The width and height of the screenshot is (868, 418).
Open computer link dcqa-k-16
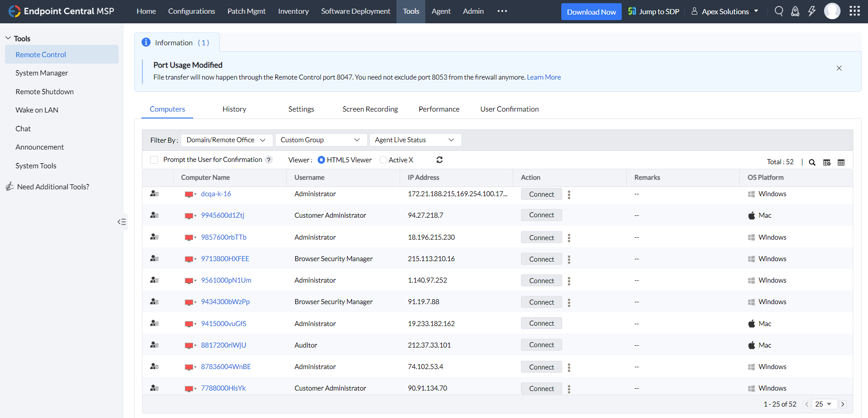(216, 194)
